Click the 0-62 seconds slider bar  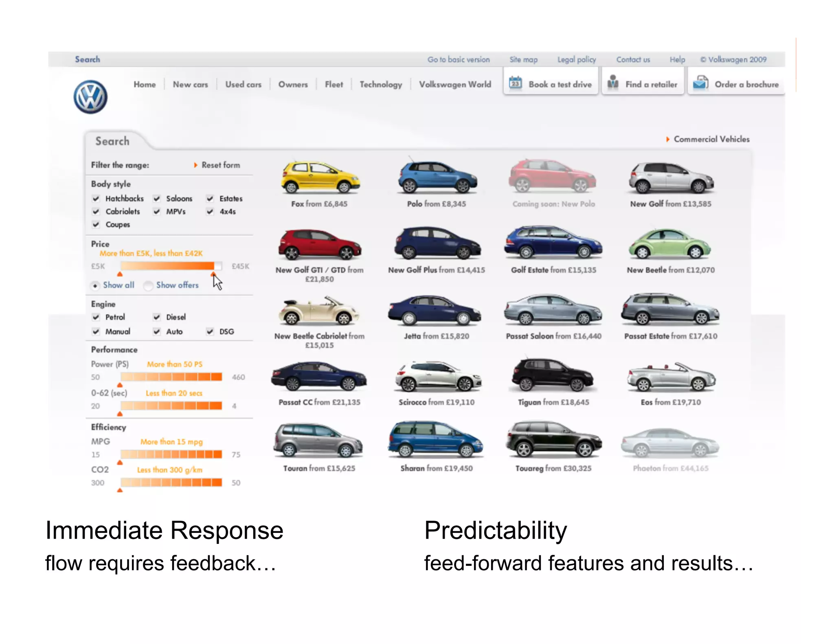click(x=171, y=405)
